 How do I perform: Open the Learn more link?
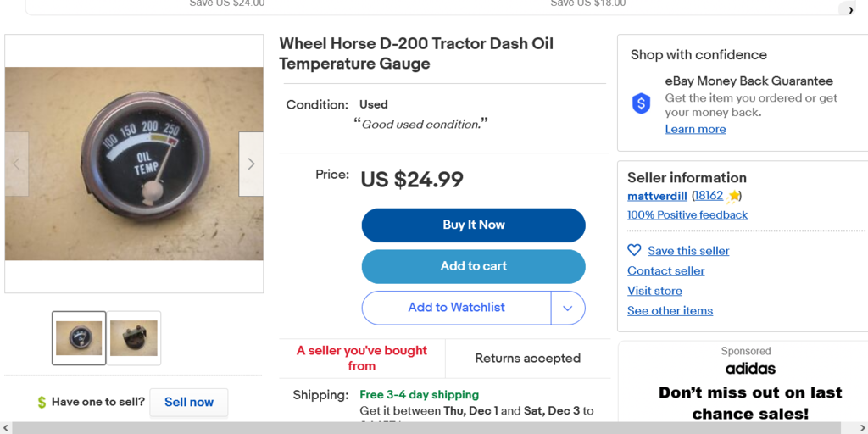[x=695, y=129]
